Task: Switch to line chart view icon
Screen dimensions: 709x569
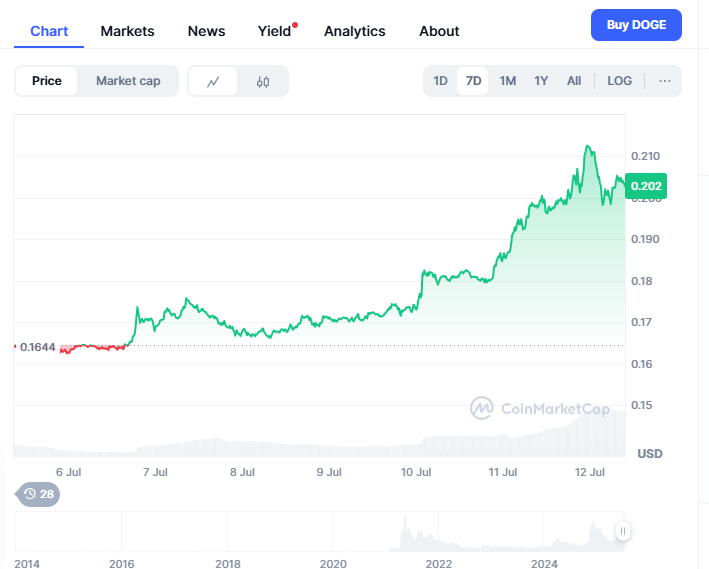Action: [213, 81]
